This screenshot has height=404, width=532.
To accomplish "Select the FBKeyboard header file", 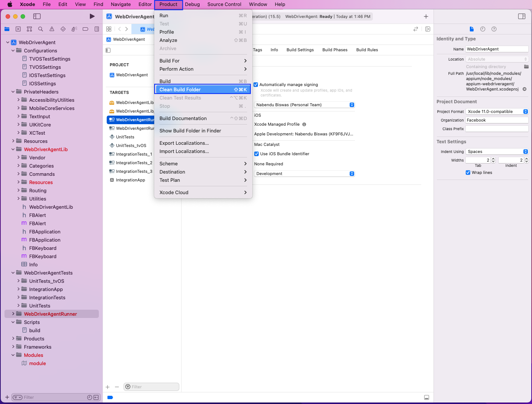I will 43,248.
